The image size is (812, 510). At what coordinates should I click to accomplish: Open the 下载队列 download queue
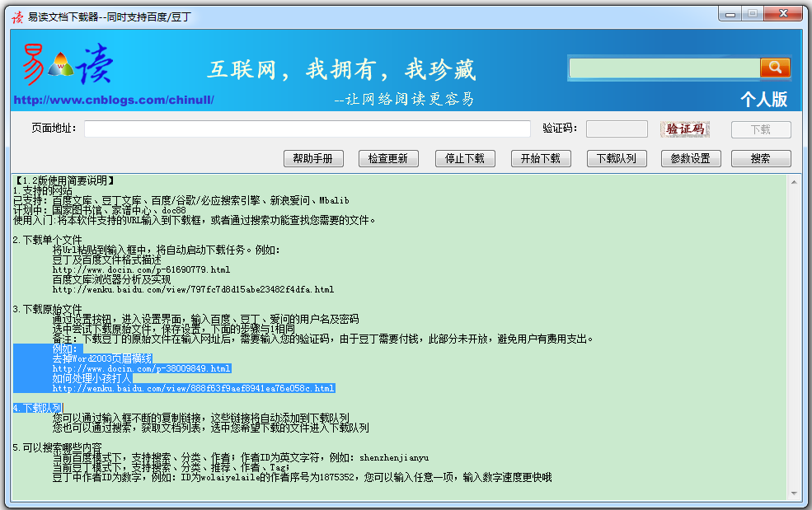click(x=616, y=158)
